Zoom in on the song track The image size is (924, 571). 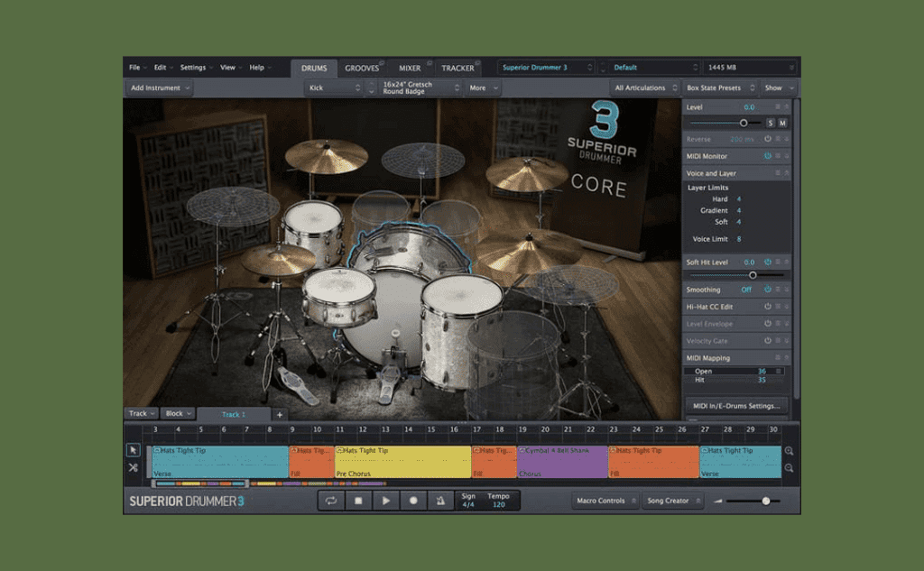pyautogui.click(x=789, y=451)
